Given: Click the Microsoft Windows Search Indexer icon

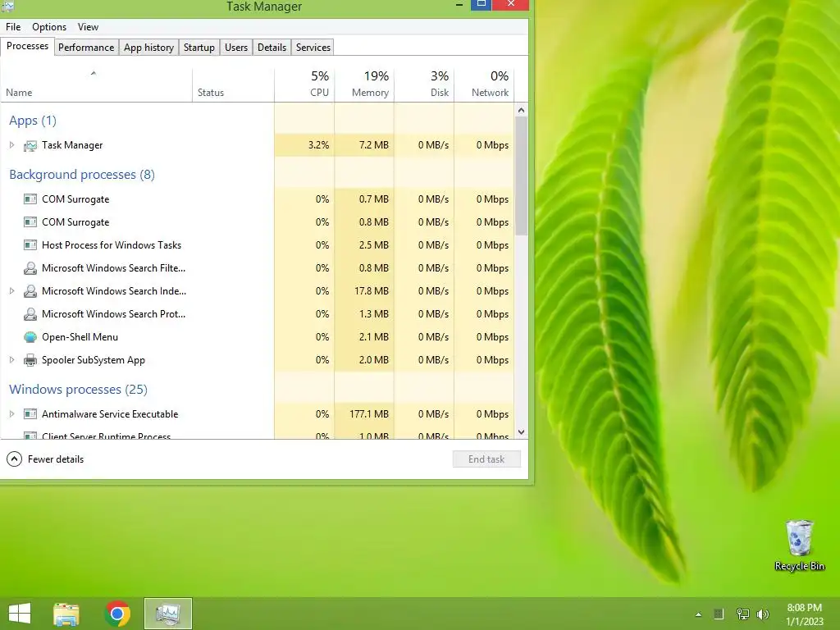Looking at the screenshot, I should point(30,291).
